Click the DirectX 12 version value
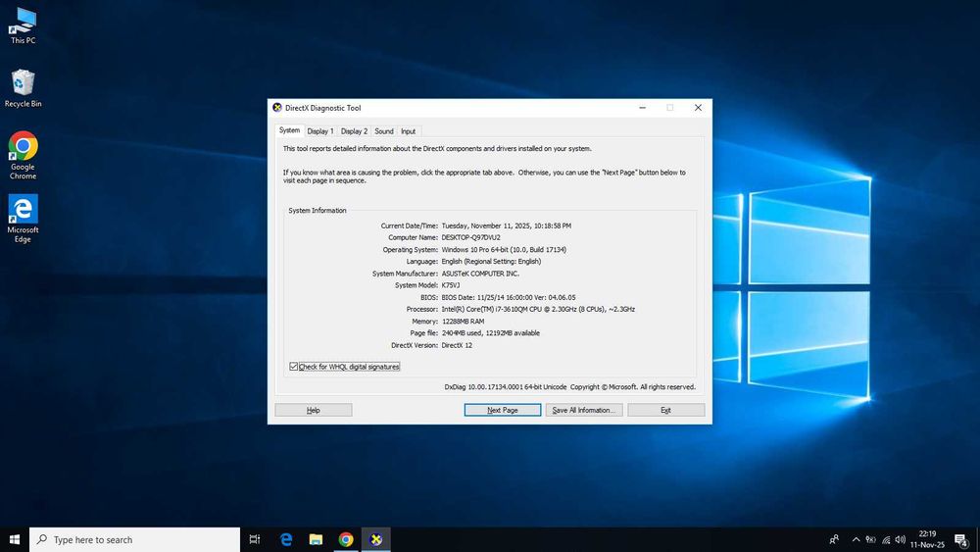This screenshot has width=980, height=552. (x=457, y=345)
